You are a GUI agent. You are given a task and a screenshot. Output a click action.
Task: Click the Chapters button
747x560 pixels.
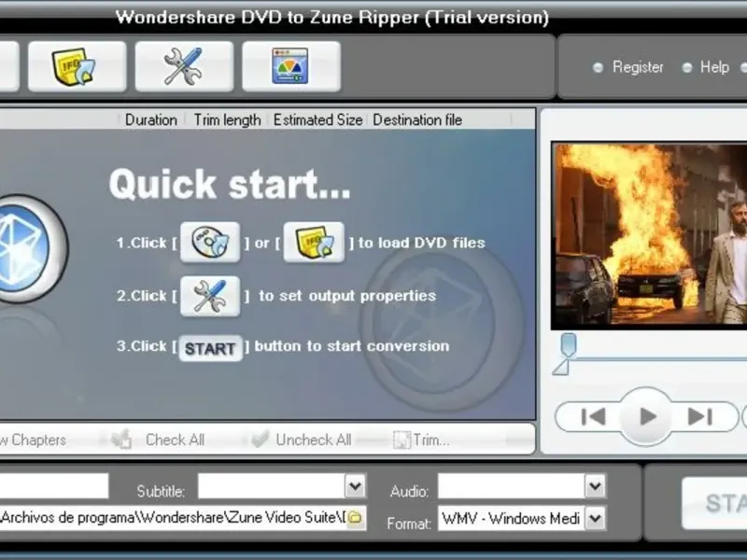tap(33, 440)
